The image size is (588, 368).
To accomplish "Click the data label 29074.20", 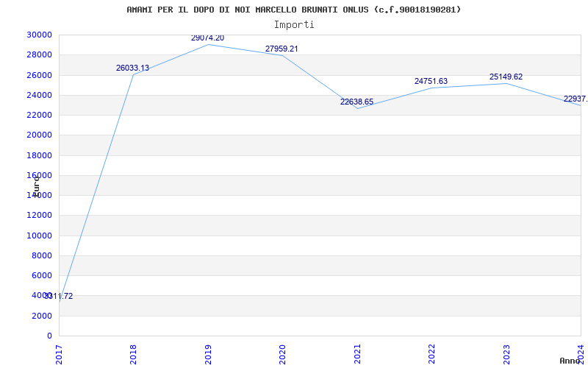I will pos(207,38).
